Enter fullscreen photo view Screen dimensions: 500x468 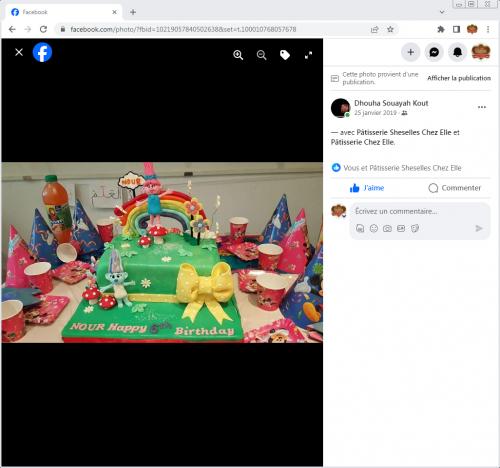pyautogui.click(x=308, y=55)
